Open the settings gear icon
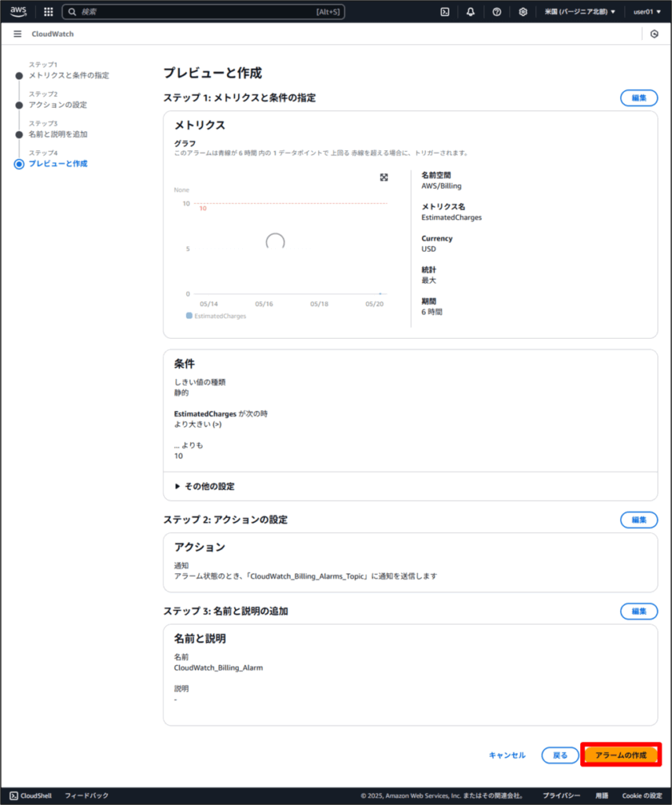Image resolution: width=672 pixels, height=805 pixels. tap(523, 12)
